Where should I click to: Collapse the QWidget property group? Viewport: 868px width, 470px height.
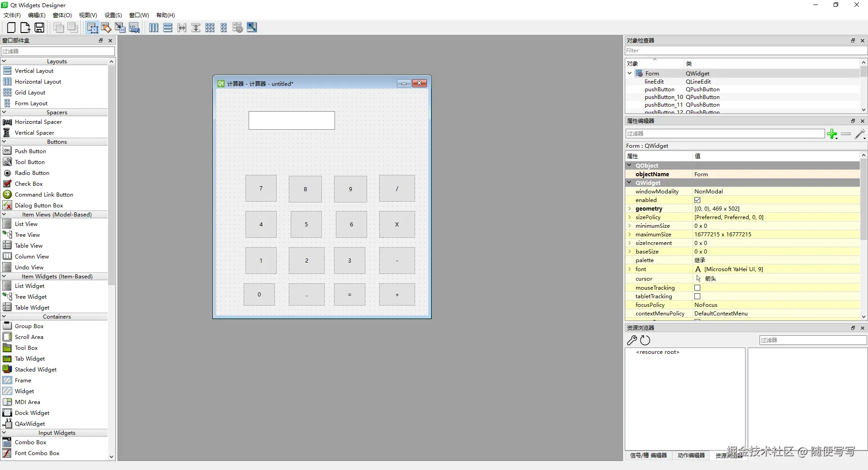pos(629,183)
